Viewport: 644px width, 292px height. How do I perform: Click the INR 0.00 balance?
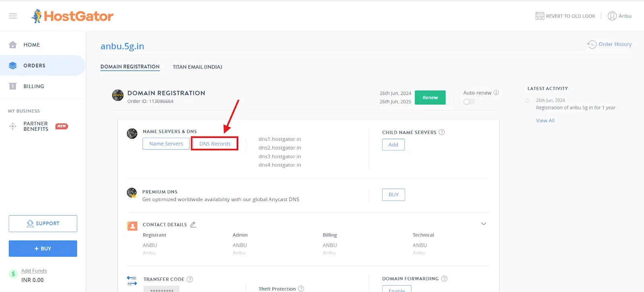point(33,280)
